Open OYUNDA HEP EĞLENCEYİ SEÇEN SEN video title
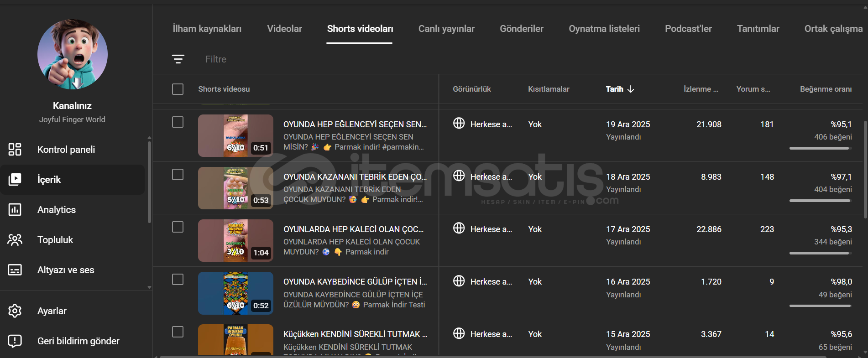Screen dimensions: 868x358 coord(355,124)
